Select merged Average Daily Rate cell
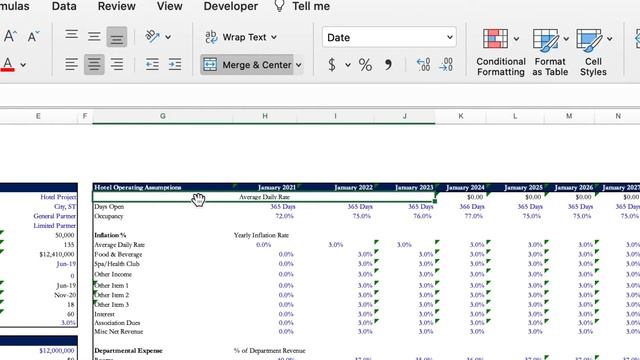The height and width of the screenshot is (360, 640). pos(264,197)
